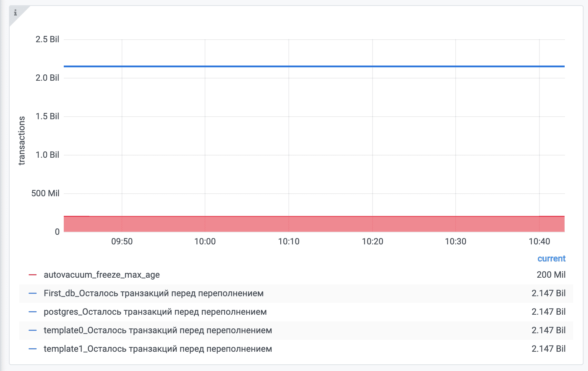Click the red autovacuum_freeze_max_age series color line
Viewport: 588px width, 371px height.
[33, 275]
